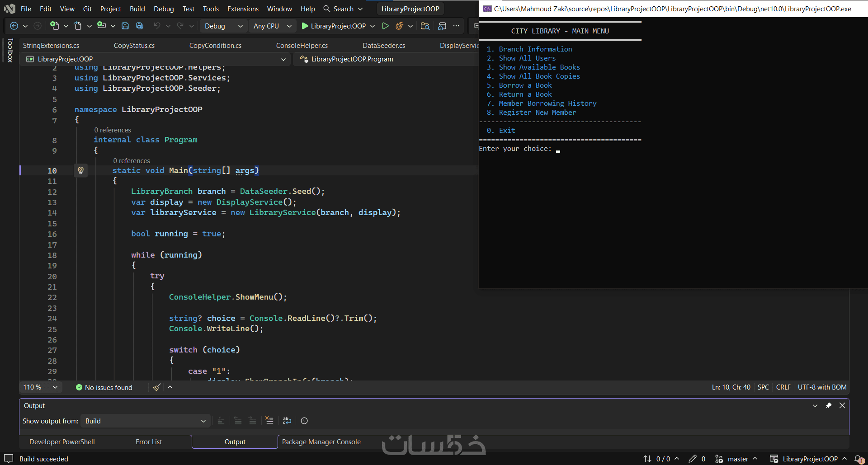Click the Clear All icon in Output panel
The width and height of the screenshot is (868, 465).
point(269,421)
